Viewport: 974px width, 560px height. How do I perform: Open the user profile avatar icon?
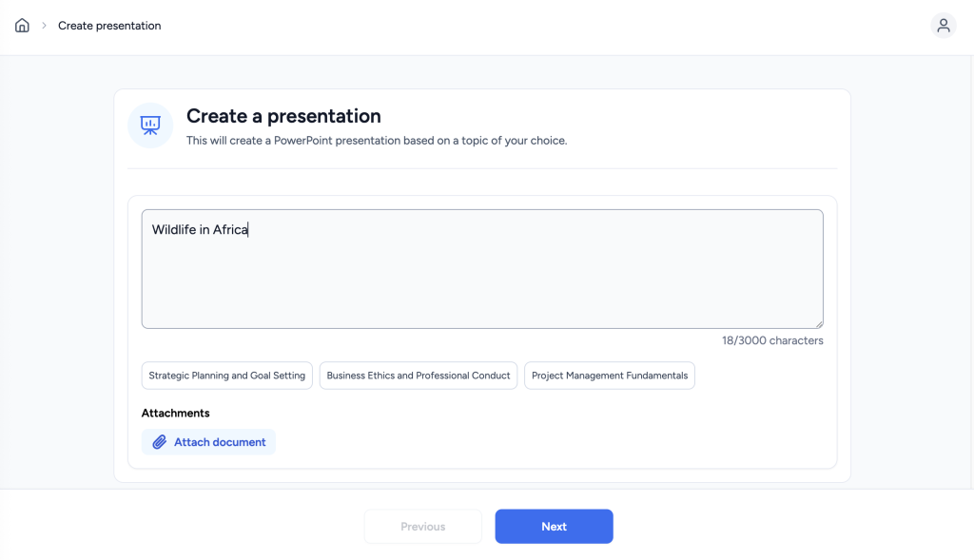coord(943,26)
